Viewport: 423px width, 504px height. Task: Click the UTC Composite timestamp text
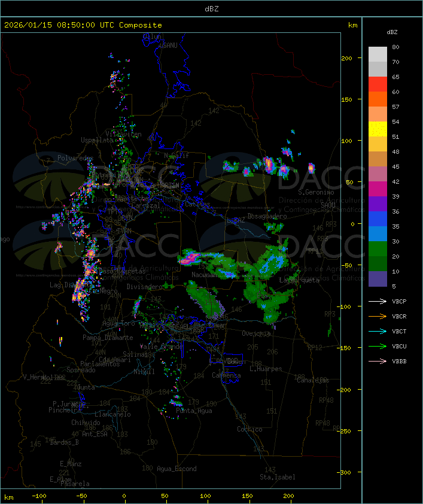click(83, 25)
